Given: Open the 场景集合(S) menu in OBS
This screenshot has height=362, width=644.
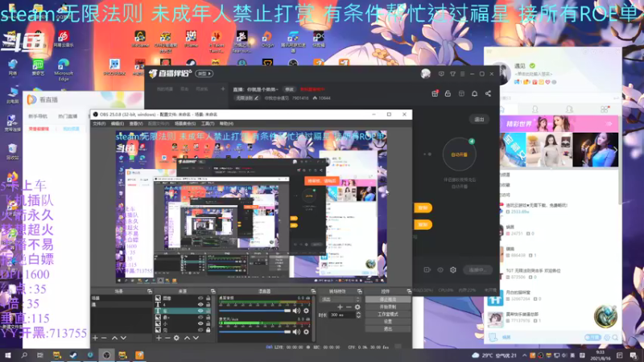Looking at the screenshot, I should [x=185, y=124].
